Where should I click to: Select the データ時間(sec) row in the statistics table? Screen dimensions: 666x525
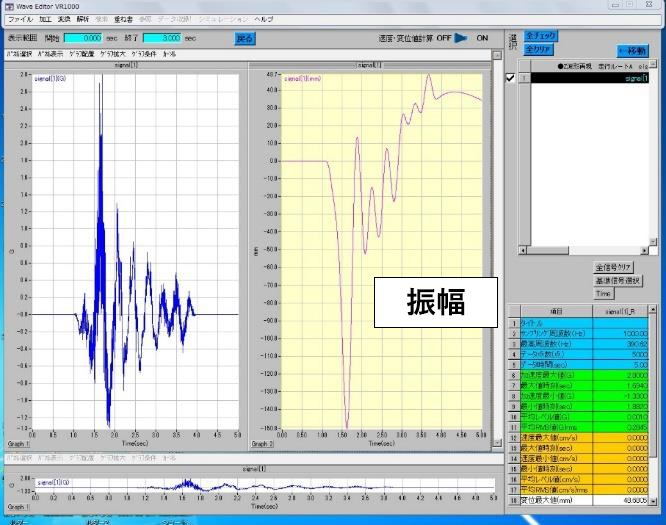pos(579,364)
